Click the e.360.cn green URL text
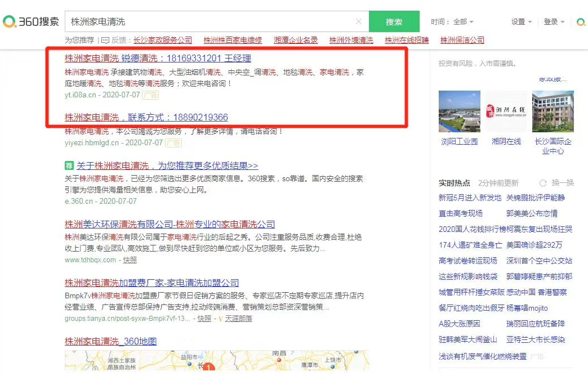 click(79, 201)
